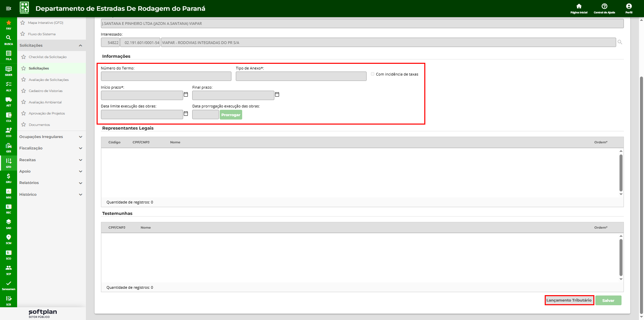Click the BUSCA search sidebar icon
644x320 pixels.
point(8,39)
